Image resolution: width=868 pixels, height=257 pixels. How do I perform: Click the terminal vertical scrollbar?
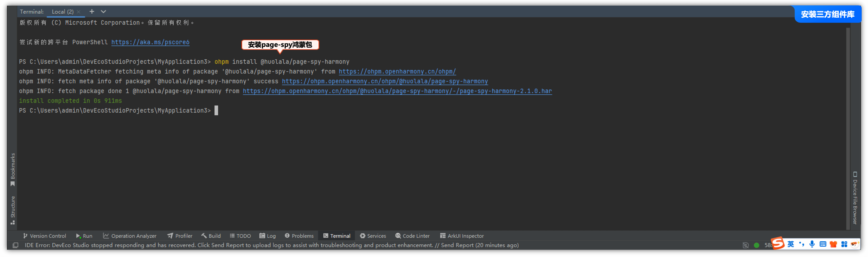pos(848,128)
